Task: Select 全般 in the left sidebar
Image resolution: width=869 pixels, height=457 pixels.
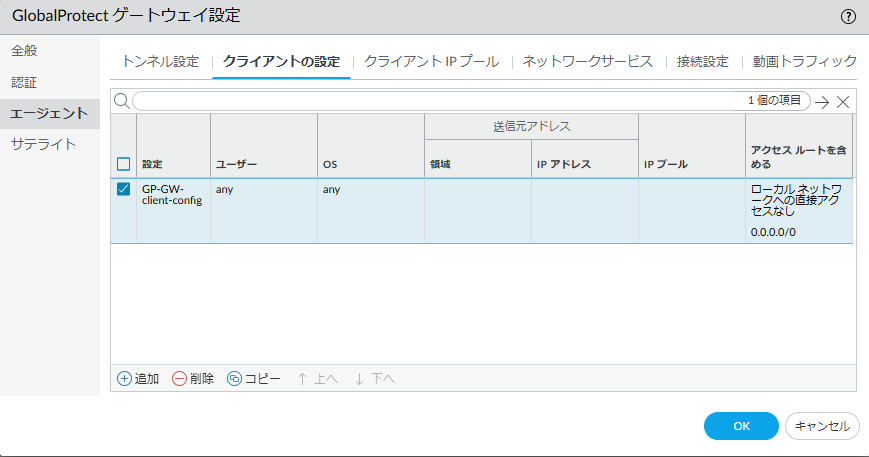Action: click(24, 50)
